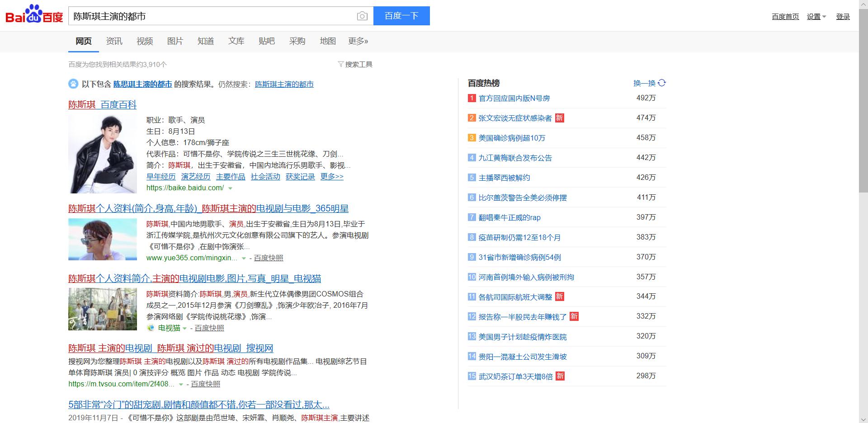Switch to the 图片 tab

tap(175, 41)
